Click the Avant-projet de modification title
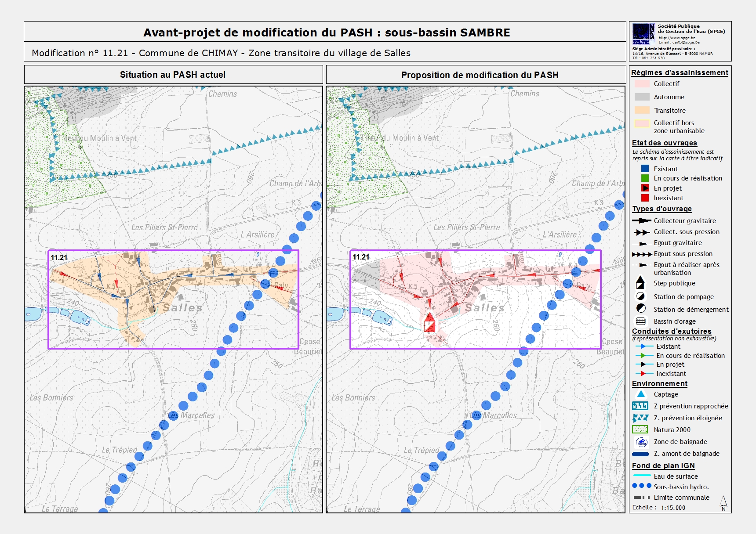Viewport: 756px width, 534px height. 327,32
